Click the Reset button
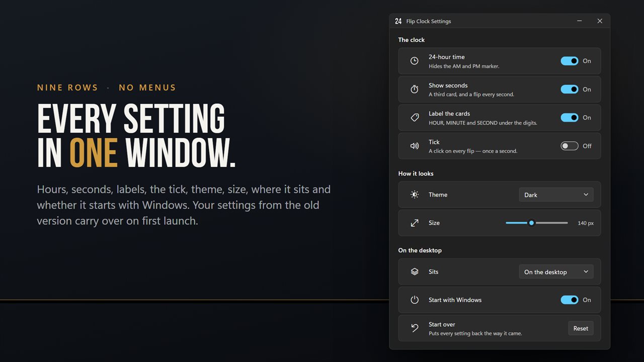The height and width of the screenshot is (362, 644). (x=581, y=328)
